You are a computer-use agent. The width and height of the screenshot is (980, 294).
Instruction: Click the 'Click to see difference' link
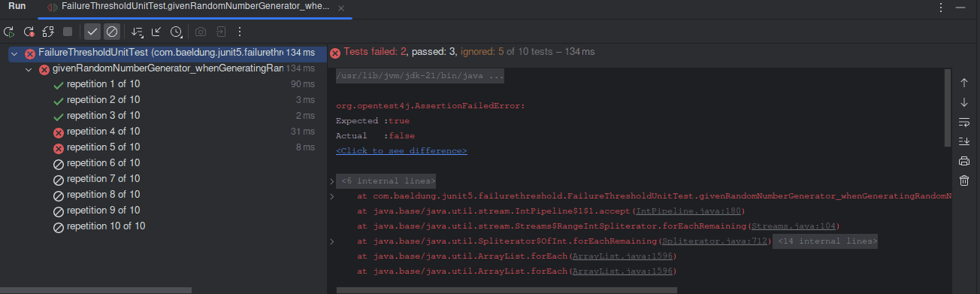tap(401, 151)
